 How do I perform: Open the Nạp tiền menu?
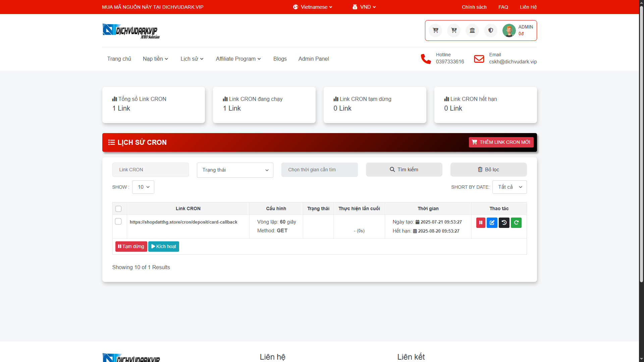tap(155, 59)
